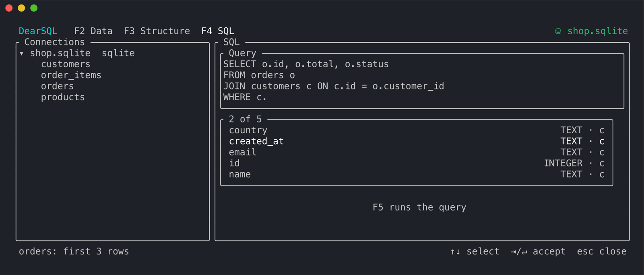Open the order_items table

pos(71,75)
